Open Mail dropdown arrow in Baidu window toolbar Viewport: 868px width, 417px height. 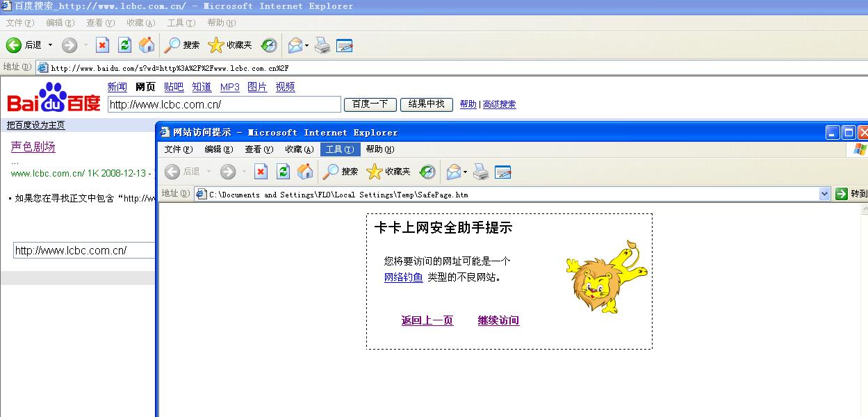306,46
